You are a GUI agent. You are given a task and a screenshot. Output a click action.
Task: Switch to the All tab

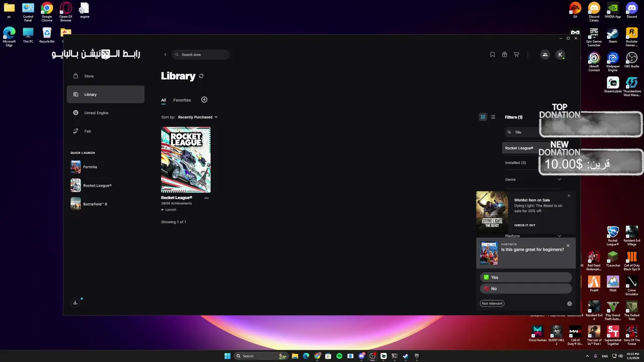tap(164, 100)
